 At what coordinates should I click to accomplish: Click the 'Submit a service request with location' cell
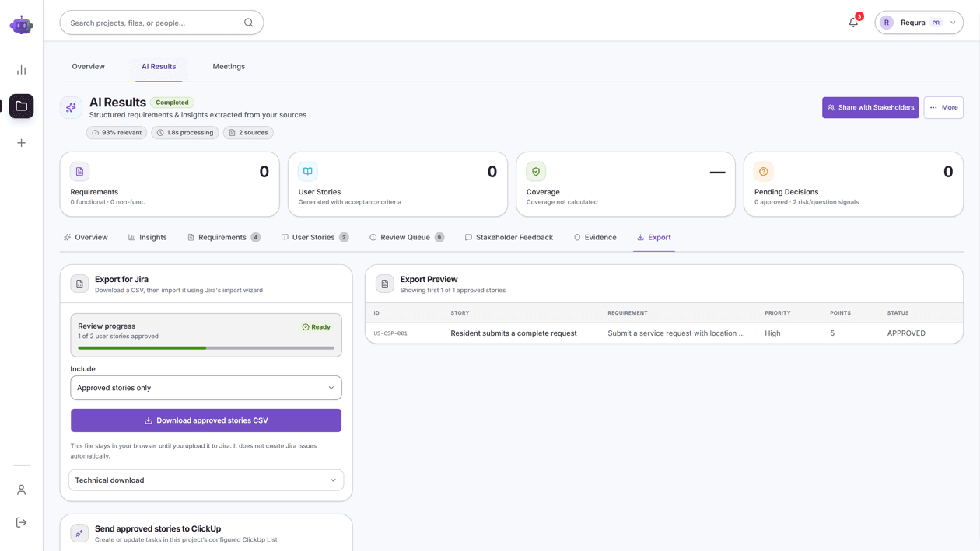point(676,333)
